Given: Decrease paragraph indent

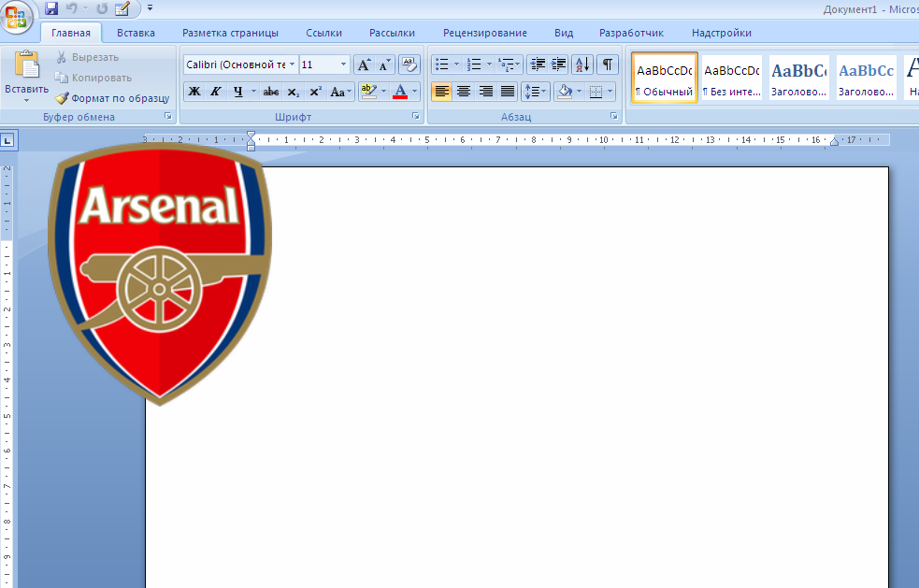Looking at the screenshot, I should 537,65.
